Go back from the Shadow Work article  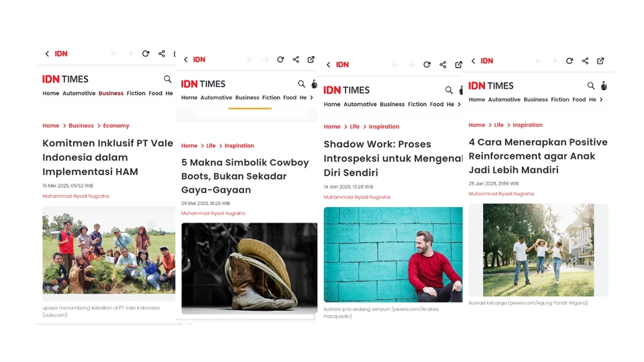tap(328, 65)
